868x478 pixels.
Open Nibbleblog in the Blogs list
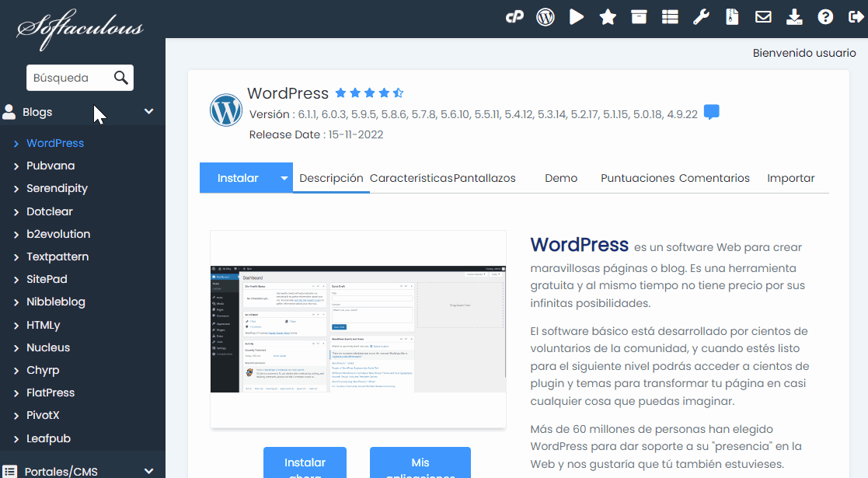56,302
